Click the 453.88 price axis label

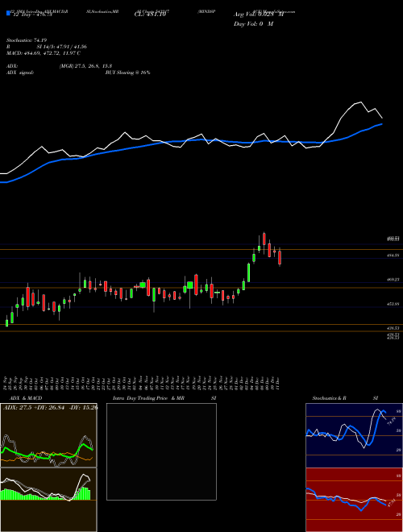point(393,305)
